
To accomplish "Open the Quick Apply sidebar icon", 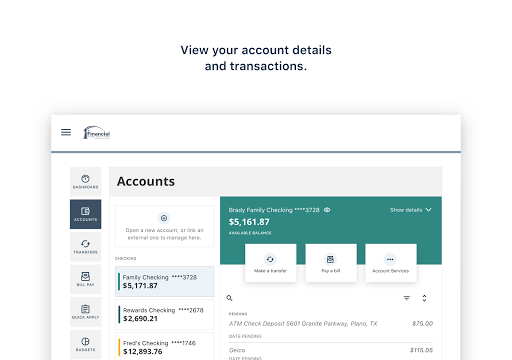I will pyautogui.click(x=85, y=312).
